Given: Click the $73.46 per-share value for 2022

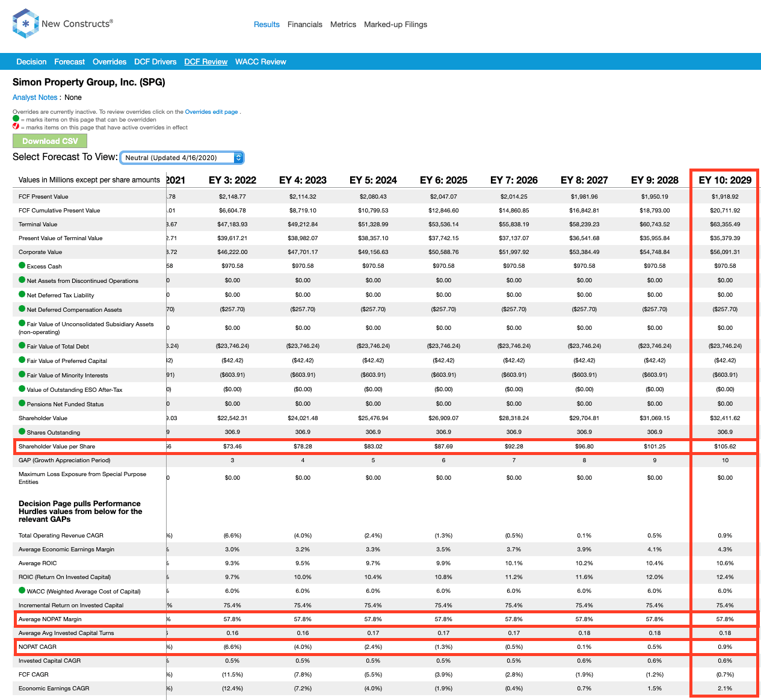Looking at the screenshot, I should [232, 447].
